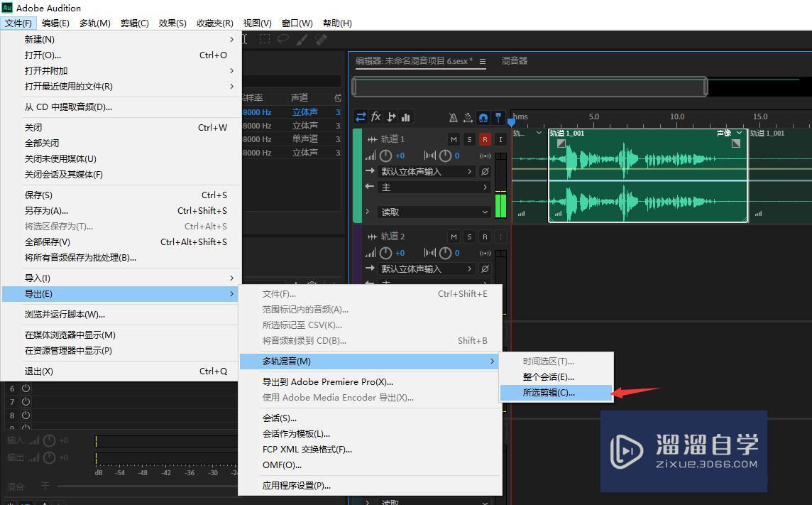Open 轨道 1 input dropdown 默认立体声输入
Viewport: 812px width, 505px height.
point(426,171)
